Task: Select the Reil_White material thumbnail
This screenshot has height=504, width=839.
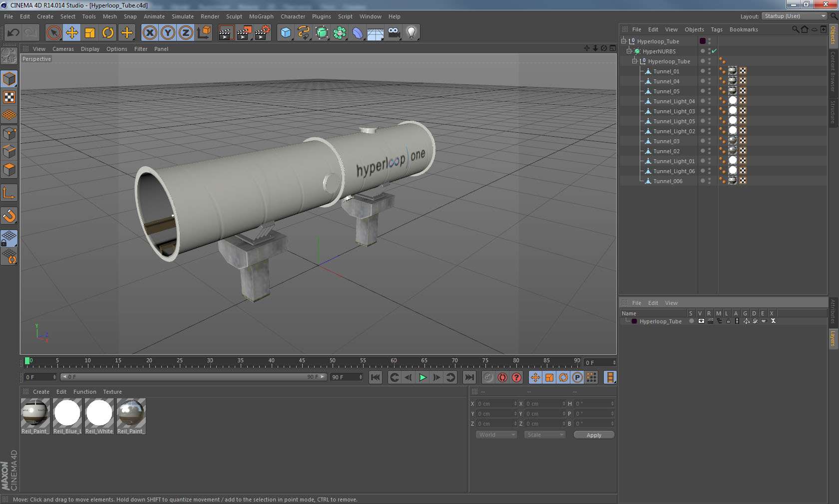Action: [x=99, y=413]
